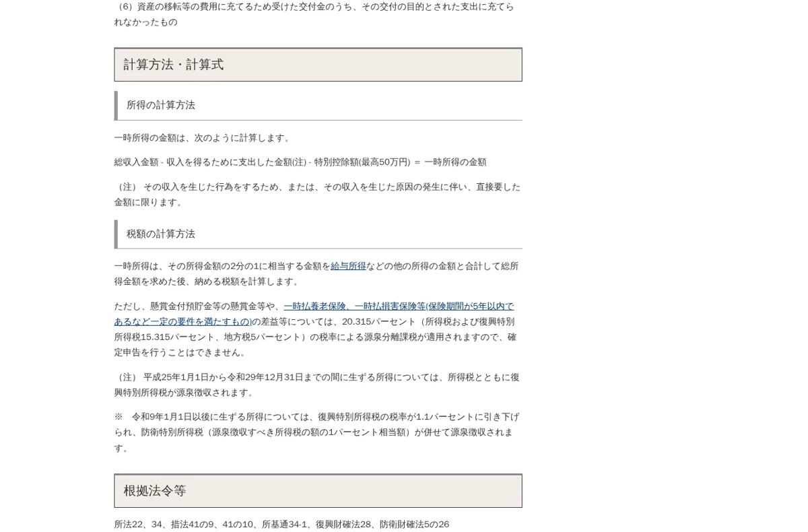The height and width of the screenshot is (532, 808).
Task: Click the paragraph starting ※ 令和9年1月1日以後
Action: tap(316, 432)
